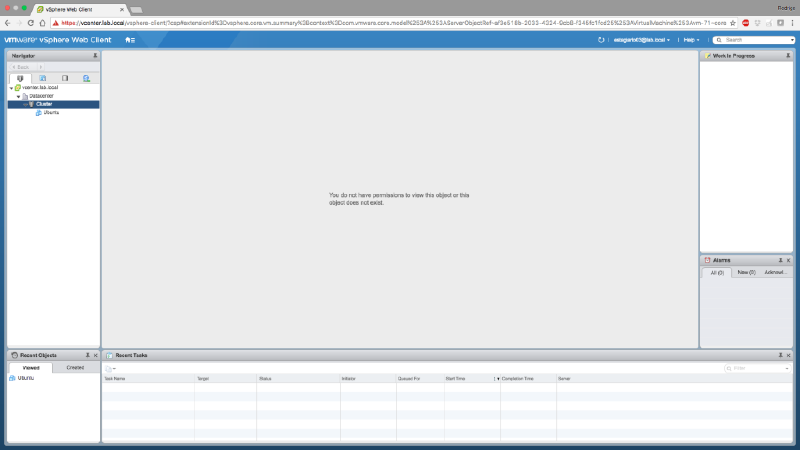Toggle the Work In Progress panel pin
This screenshot has height=450, width=800.
(788, 56)
